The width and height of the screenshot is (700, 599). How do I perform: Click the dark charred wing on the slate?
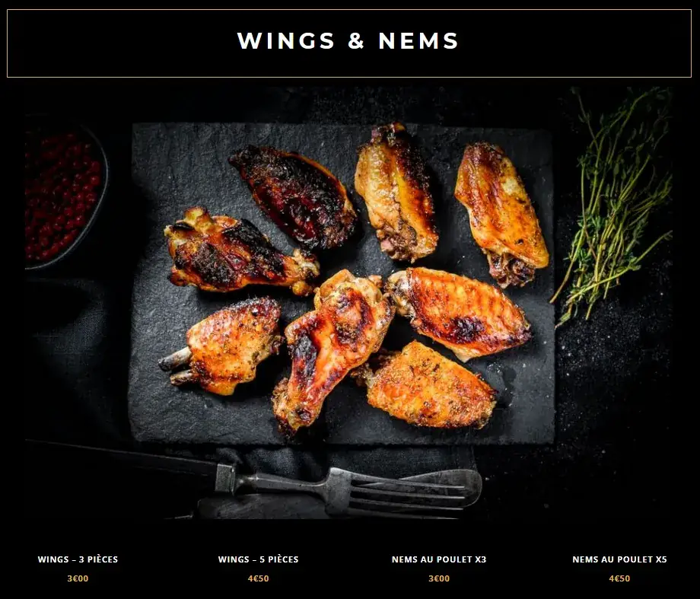[292, 196]
